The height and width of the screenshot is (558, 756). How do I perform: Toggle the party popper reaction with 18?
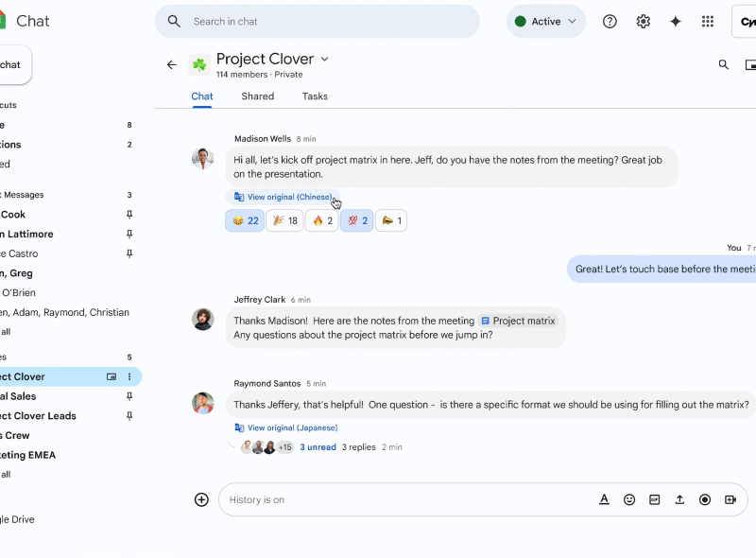[284, 220]
